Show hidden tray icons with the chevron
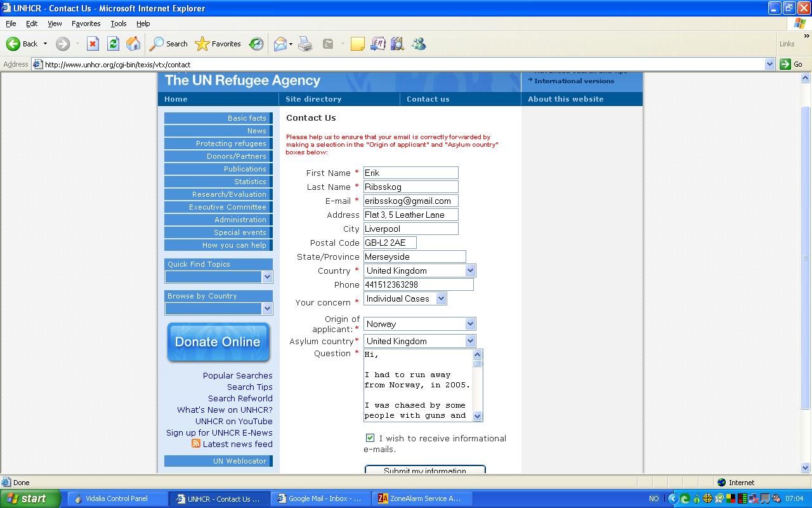Image resolution: width=812 pixels, height=508 pixels. click(x=673, y=498)
